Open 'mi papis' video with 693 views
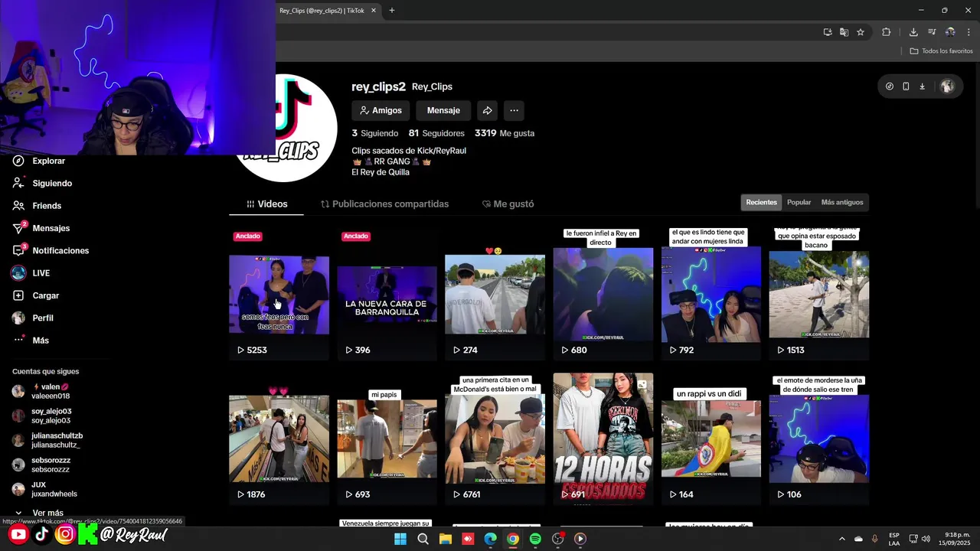This screenshot has width=980, height=551. 387,439
